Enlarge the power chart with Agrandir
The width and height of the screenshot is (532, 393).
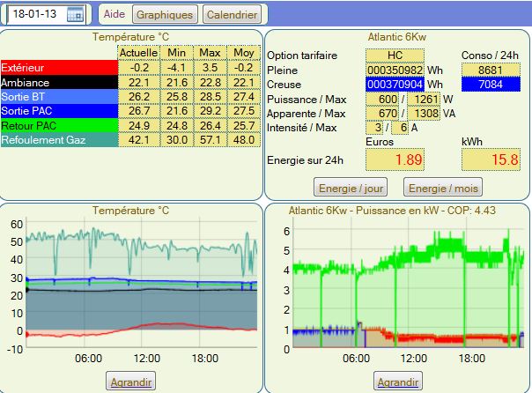[x=397, y=382]
